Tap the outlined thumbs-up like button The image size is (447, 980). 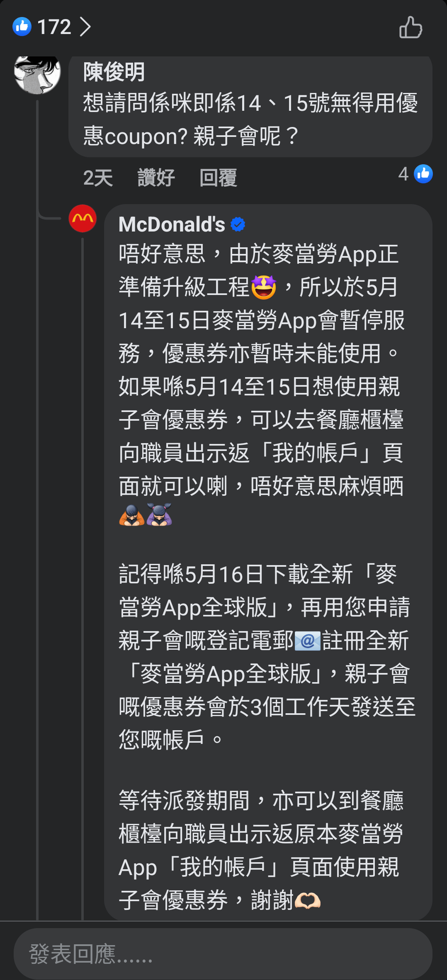coord(411,27)
